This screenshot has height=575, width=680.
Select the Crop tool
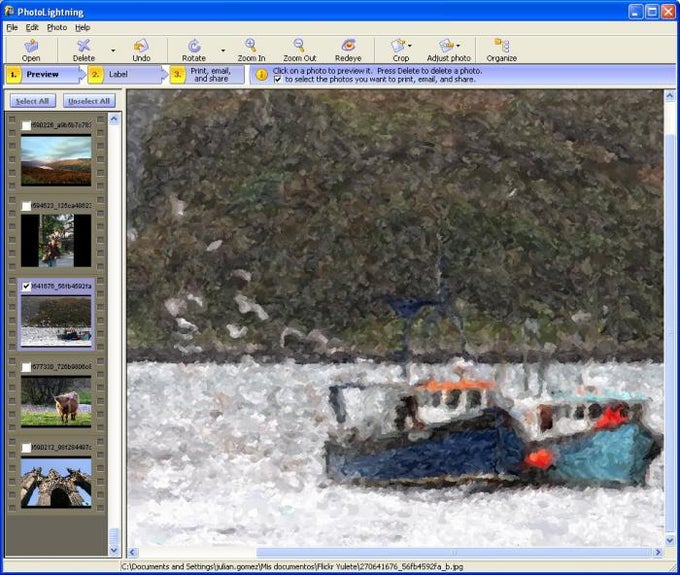(400, 50)
